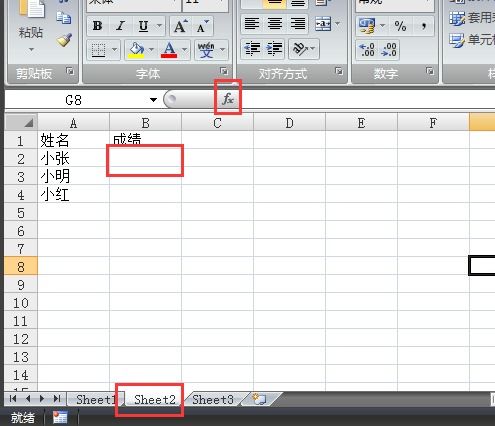Apply Percent Style number format
Viewport: 495px width, 426px height.
tap(400, 26)
